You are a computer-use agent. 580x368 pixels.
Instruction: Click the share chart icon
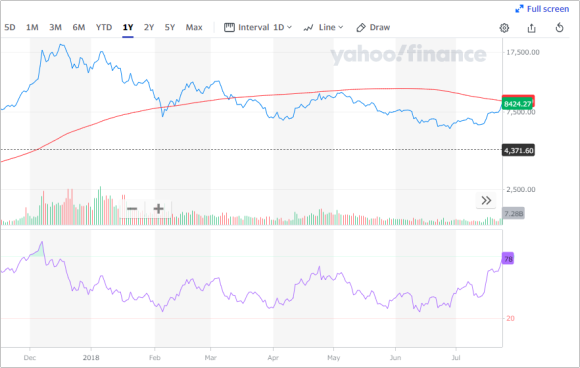[532, 28]
